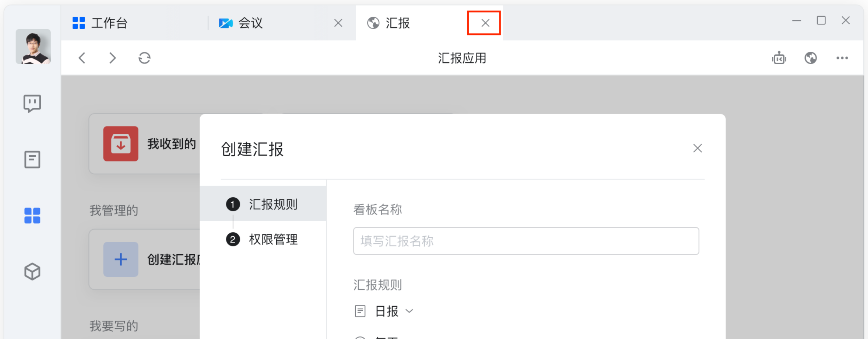
Task: Click the user avatar in the top-left corner
Action: [33, 47]
